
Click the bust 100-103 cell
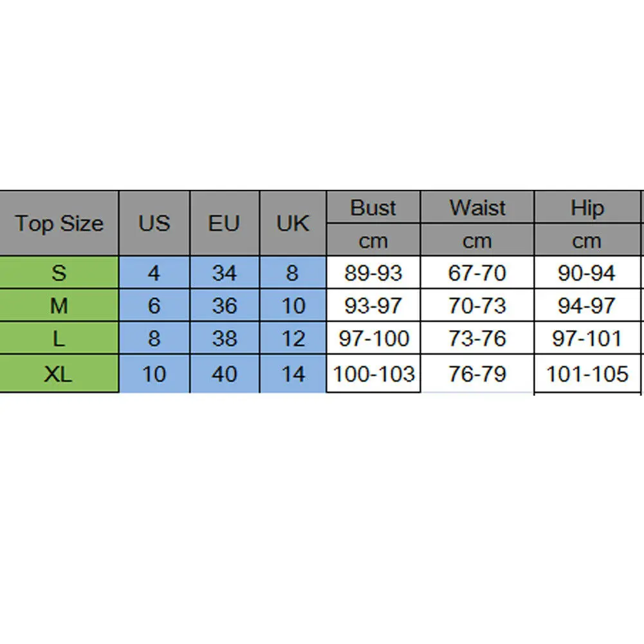[373, 374]
